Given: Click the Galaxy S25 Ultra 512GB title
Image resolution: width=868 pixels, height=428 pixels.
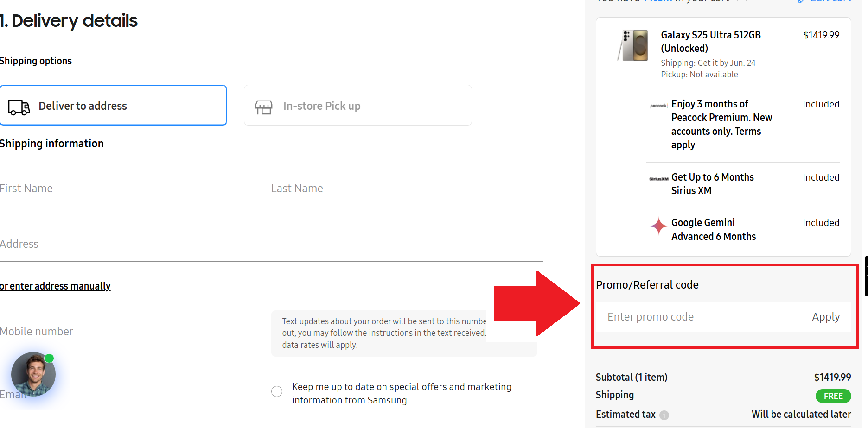Looking at the screenshot, I should pyautogui.click(x=710, y=42).
